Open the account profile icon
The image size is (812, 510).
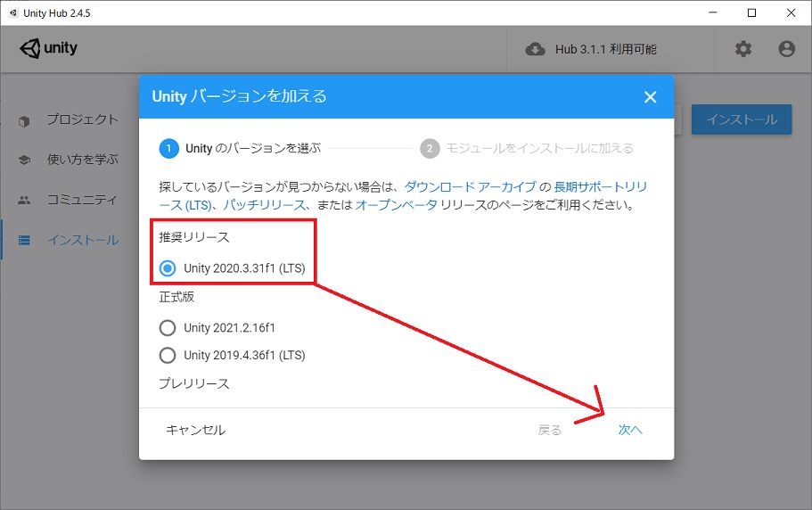787,49
